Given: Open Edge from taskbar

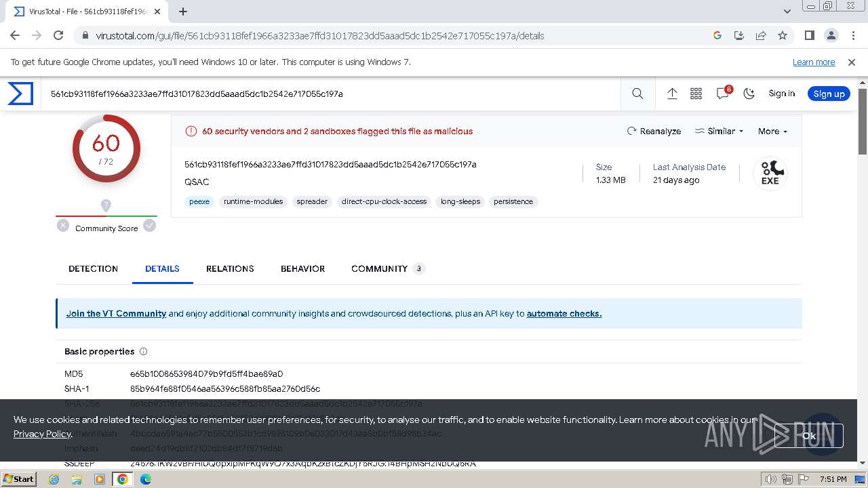Looking at the screenshot, I should point(146,479).
